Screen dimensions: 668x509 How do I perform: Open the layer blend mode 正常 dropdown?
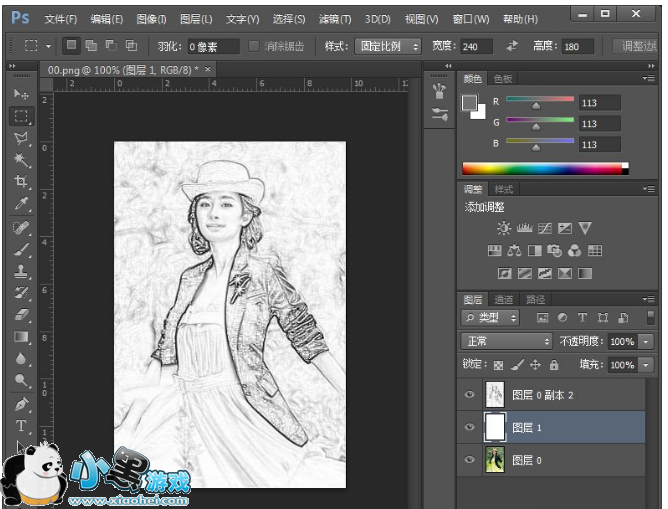(x=507, y=341)
